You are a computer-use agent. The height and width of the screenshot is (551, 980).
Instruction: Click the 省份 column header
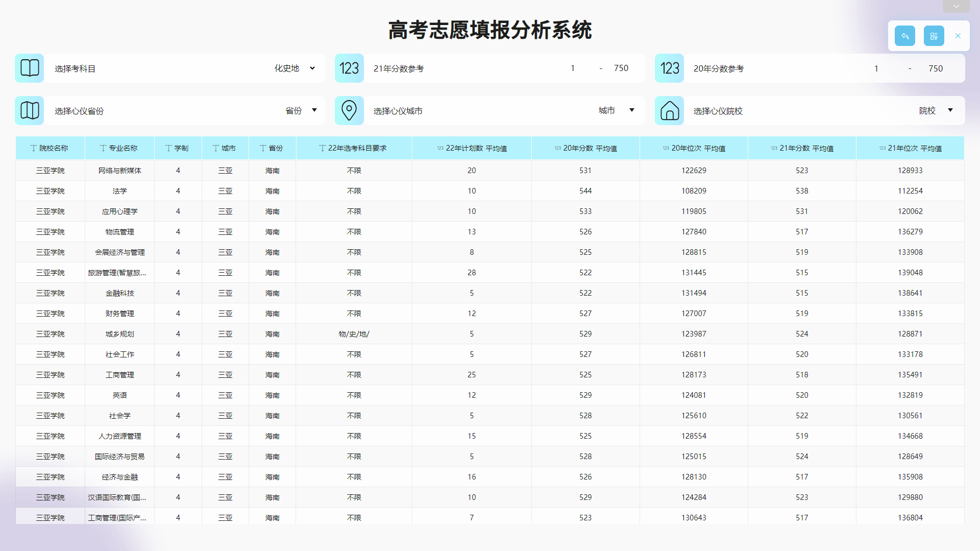click(272, 148)
